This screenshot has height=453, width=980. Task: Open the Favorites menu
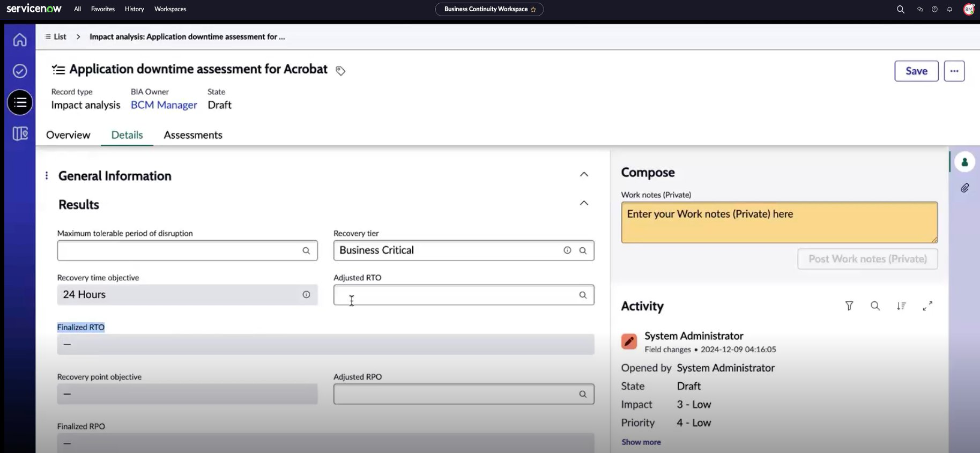(x=103, y=9)
